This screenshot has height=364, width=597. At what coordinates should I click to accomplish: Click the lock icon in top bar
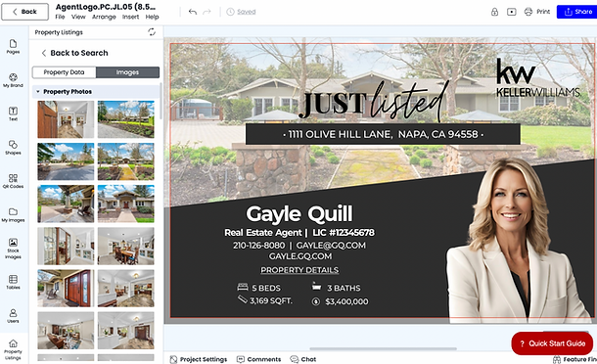494,12
